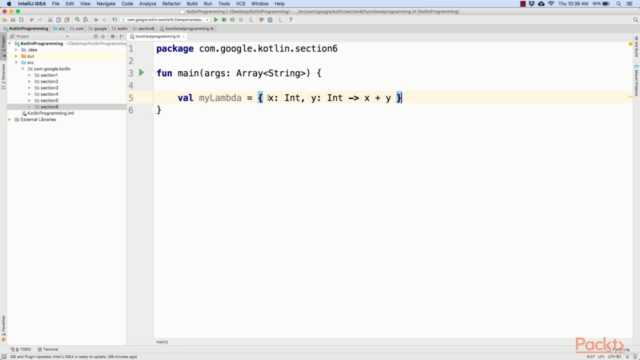Select section2 package in tree
This screenshot has height=360, width=640.
[49, 82]
